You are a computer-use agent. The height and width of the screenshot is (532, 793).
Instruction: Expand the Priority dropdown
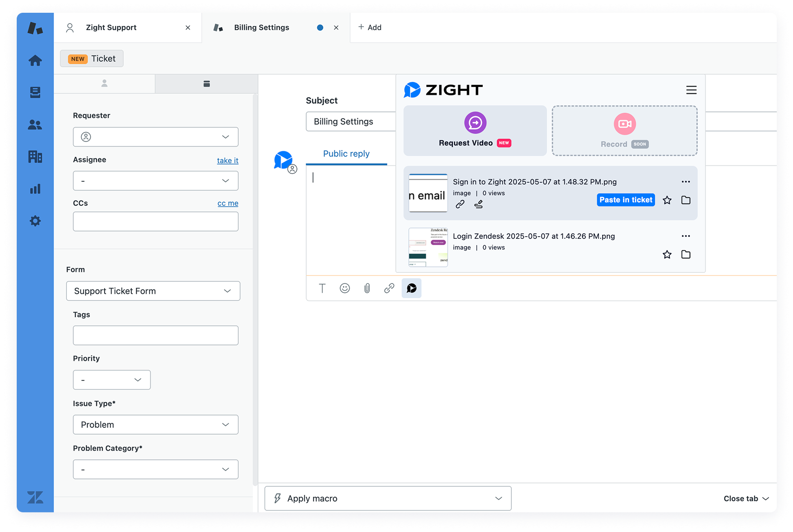pyautogui.click(x=112, y=380)
